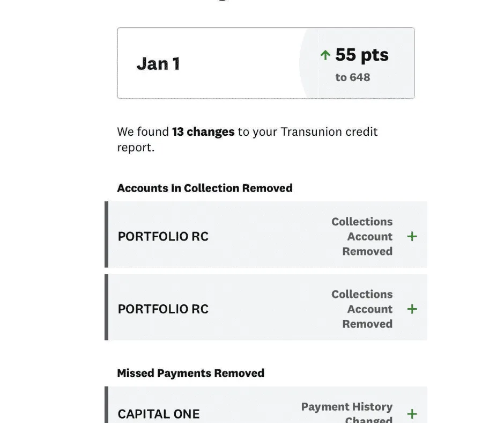Click the Missed Payments Removed heading

(x=190, y=374)
